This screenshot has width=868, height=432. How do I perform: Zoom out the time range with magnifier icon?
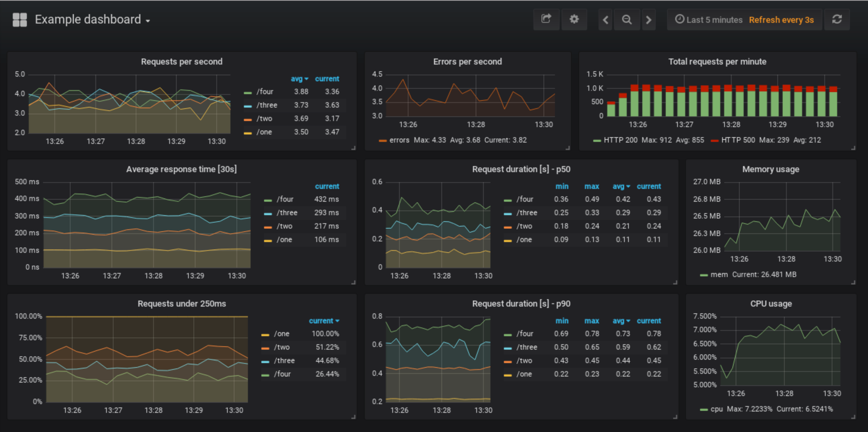(x=627, y=19)
